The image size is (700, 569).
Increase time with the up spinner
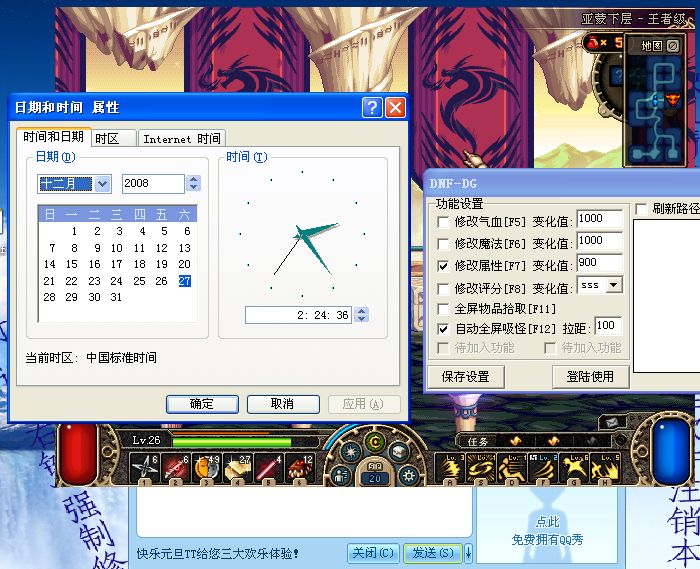tap(362, 311)
